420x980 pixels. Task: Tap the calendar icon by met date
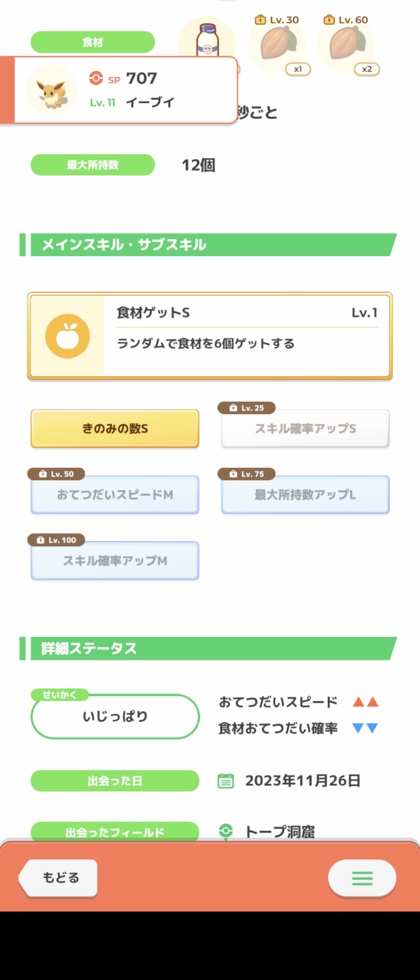pos(225,781)
